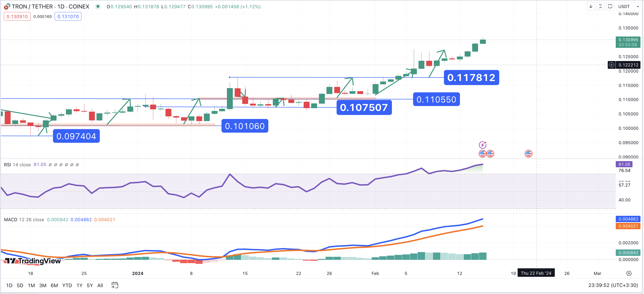Click the red sell price 0.130910 button
The height and width of the screenshot is (294, 644).
click(x=17, y=16)
